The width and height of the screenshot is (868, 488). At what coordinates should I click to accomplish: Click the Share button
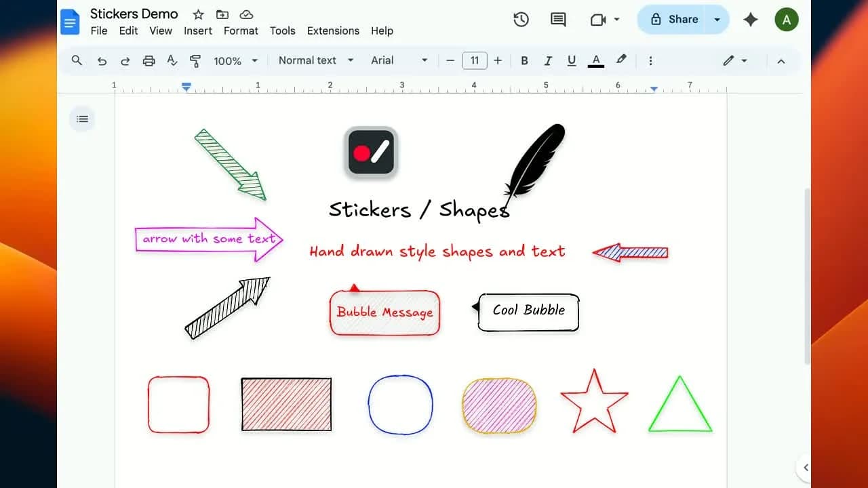click(674, 20)
